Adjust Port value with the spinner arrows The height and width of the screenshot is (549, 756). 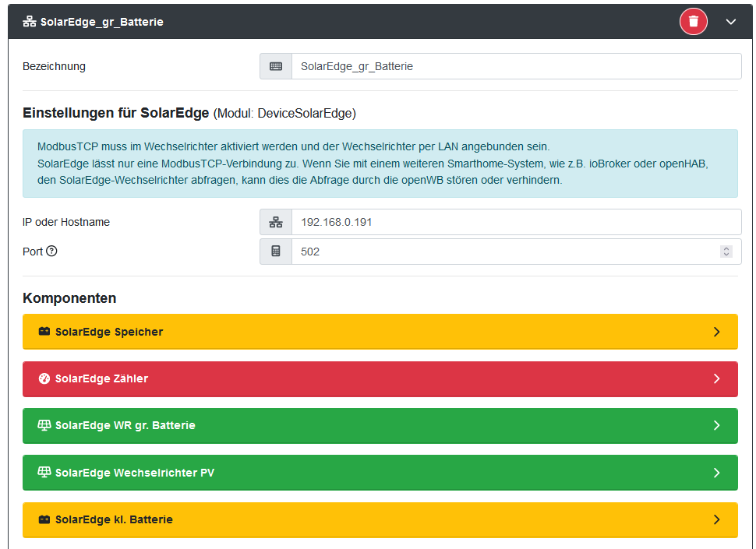[x=726, y=252]
